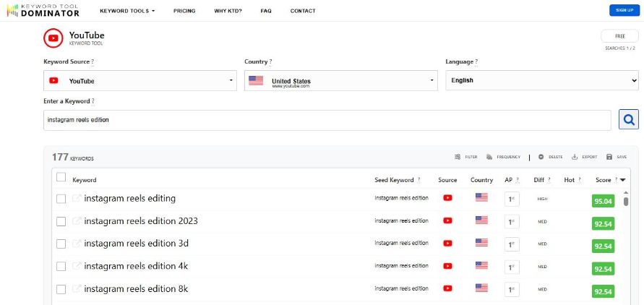
Task: Open external link icon for instagram reels edition 4k
Action: coord(77,266)
